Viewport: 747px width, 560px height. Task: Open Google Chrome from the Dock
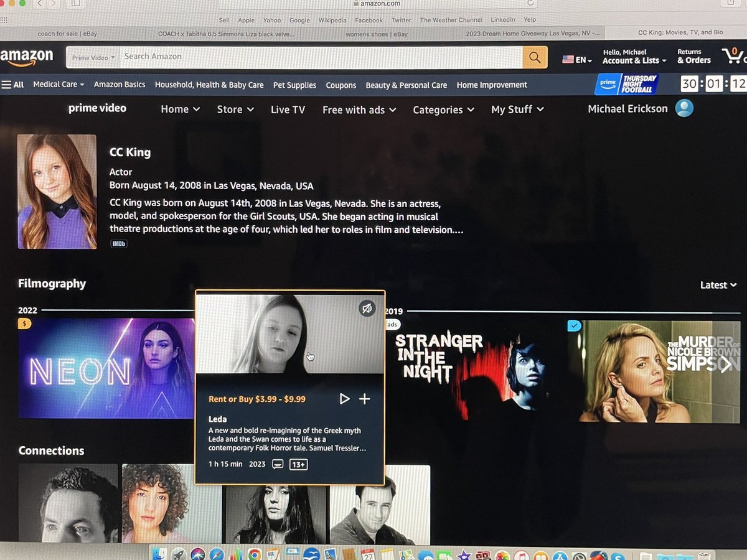pos(254,554)
